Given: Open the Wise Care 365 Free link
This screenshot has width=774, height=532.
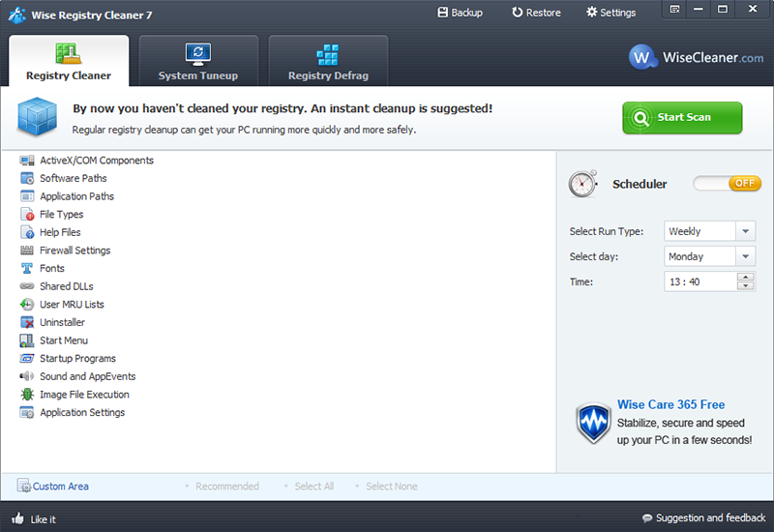Looking at the screenshot, I should [670, 405].
